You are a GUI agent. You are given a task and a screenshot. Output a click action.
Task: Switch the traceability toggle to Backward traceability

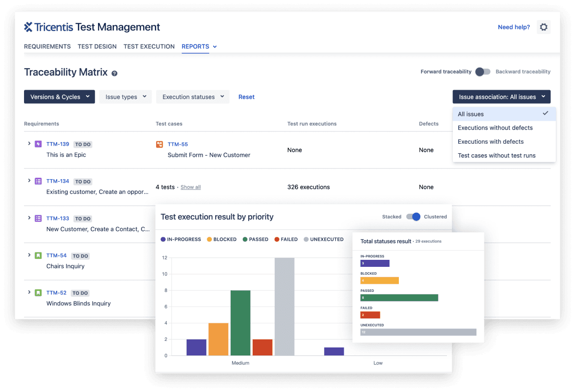tap(482, 72)
